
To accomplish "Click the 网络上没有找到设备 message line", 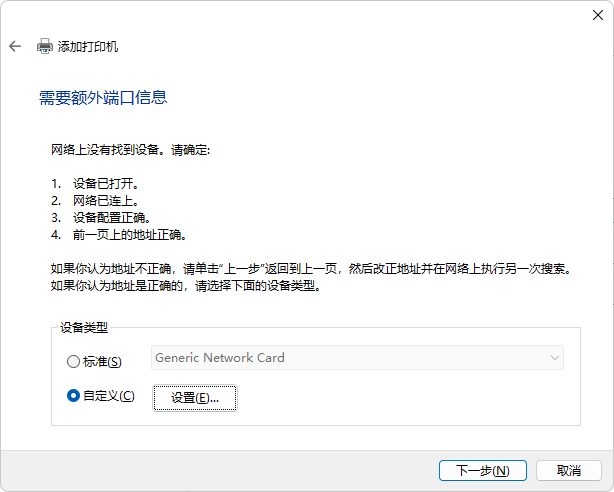I will click(132, 150).
